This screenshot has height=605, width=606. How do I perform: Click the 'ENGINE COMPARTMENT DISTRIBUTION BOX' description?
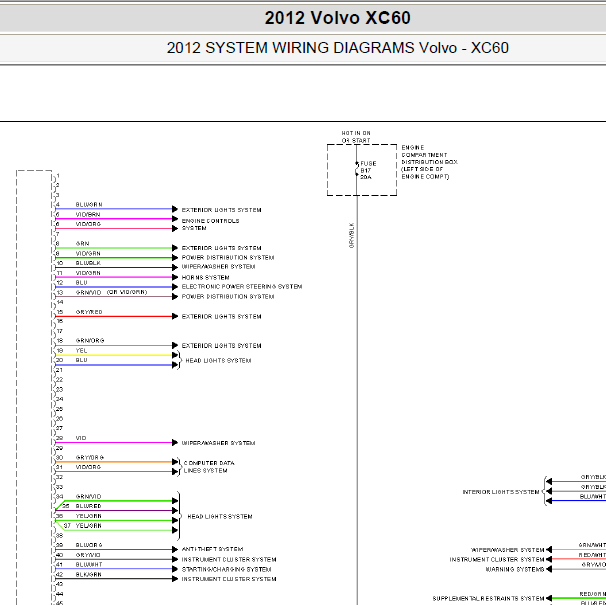[429, 162]
